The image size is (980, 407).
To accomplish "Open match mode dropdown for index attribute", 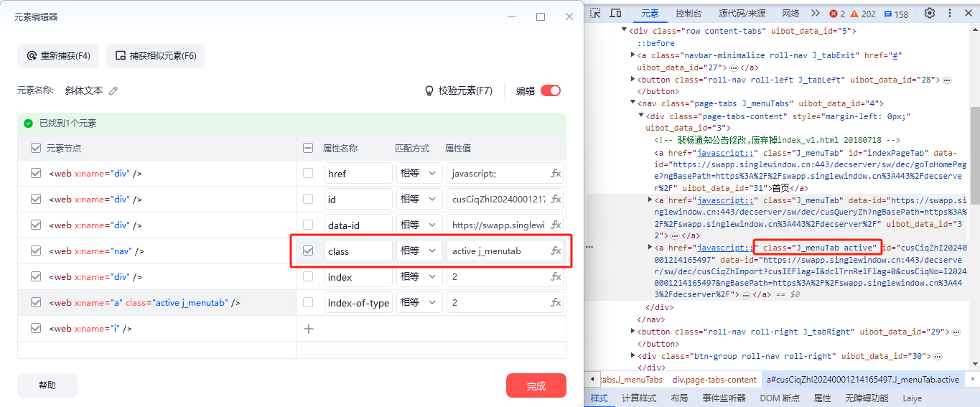I will tap(420, 277).
